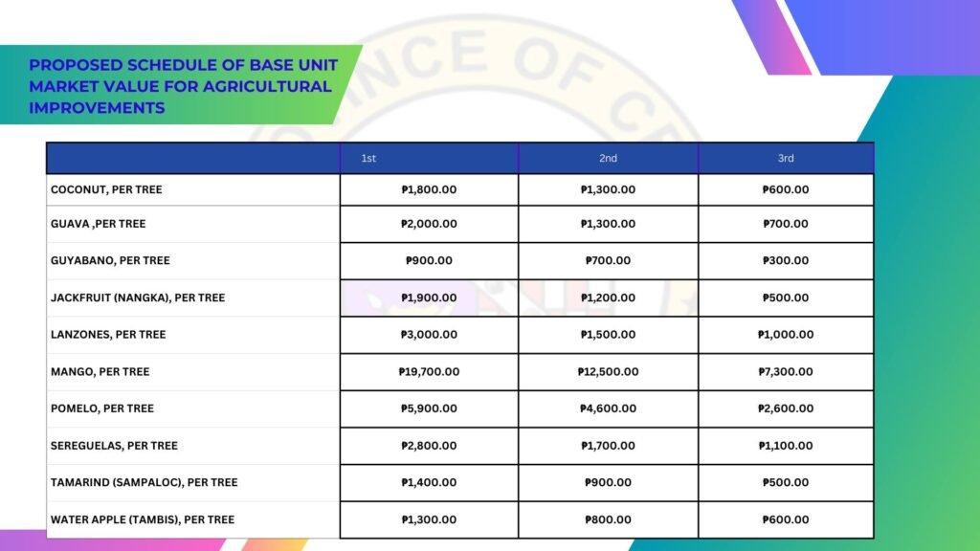Select the LANZONES, PER TREE cell
Image resolution: width=980 pixels, height=551 pixels.
(108, 335)
